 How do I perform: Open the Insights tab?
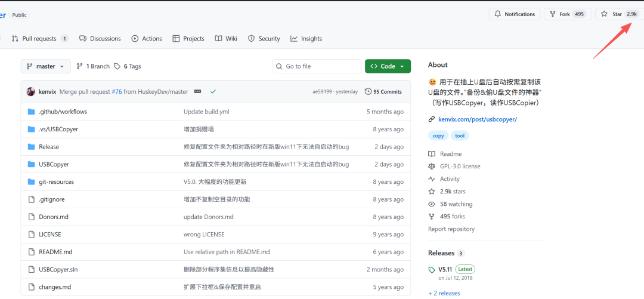306,39
